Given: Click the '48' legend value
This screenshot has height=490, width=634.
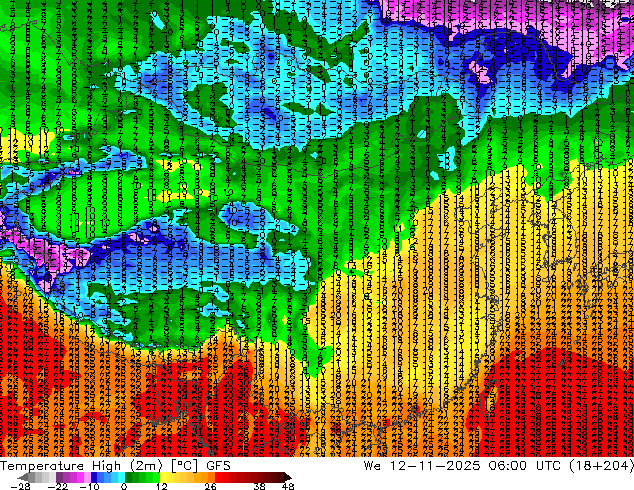Looking at the screenshot, I should [x=288, y=486].
